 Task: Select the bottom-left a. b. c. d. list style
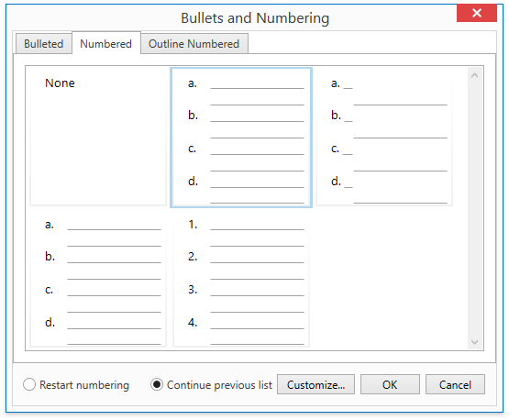tap(98, 279)
